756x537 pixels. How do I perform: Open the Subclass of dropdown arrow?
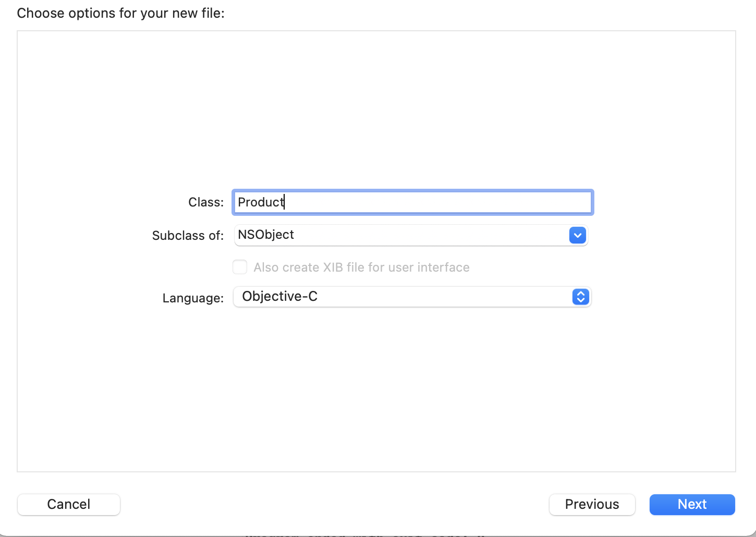(577, 235)
